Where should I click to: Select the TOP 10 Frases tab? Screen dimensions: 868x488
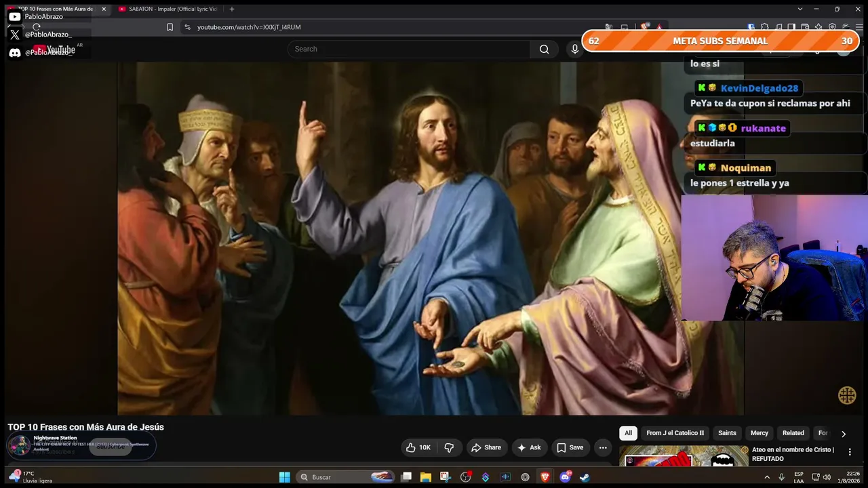click(x=56, y=9)
